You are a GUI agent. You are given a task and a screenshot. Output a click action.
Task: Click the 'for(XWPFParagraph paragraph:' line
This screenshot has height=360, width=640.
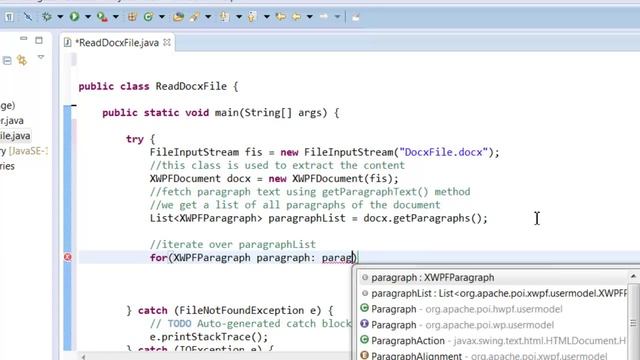[x=253, y=258]
